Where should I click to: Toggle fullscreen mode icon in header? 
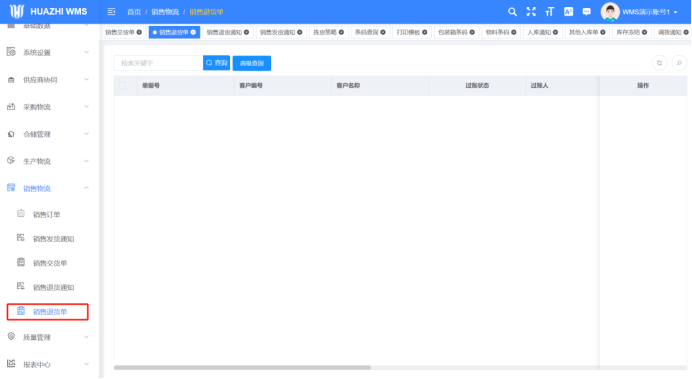pyautogui.click(x=531, y=12)
